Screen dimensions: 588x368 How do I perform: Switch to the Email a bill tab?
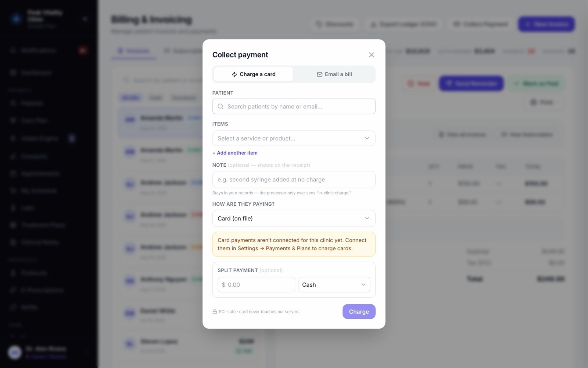point(334,74)
